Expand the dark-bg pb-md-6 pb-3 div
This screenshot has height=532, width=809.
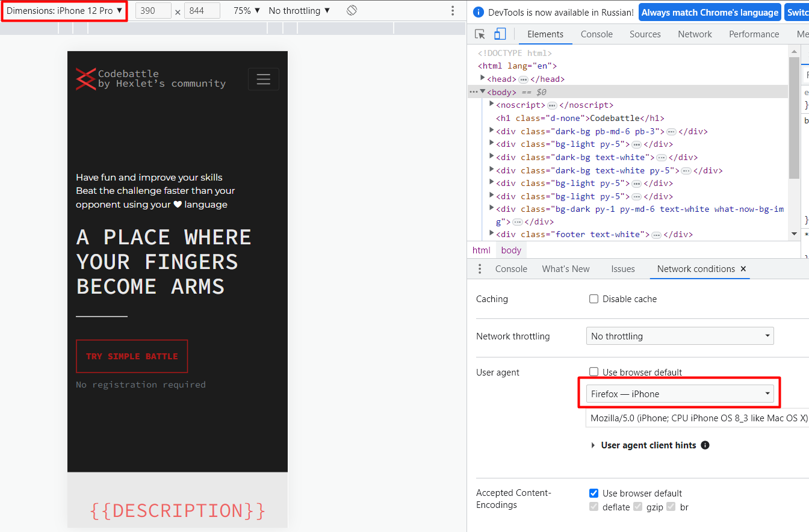492,130
